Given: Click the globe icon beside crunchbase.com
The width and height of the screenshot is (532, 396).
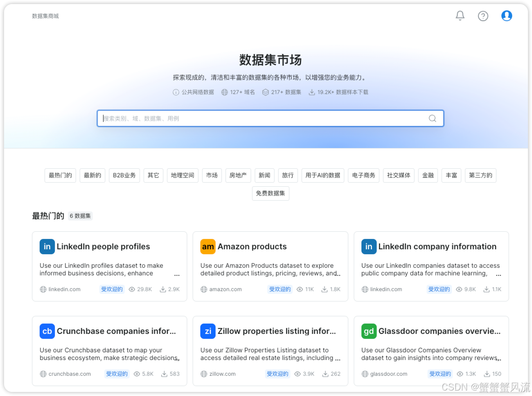Looking at the screenshot, I should point(43,374).
